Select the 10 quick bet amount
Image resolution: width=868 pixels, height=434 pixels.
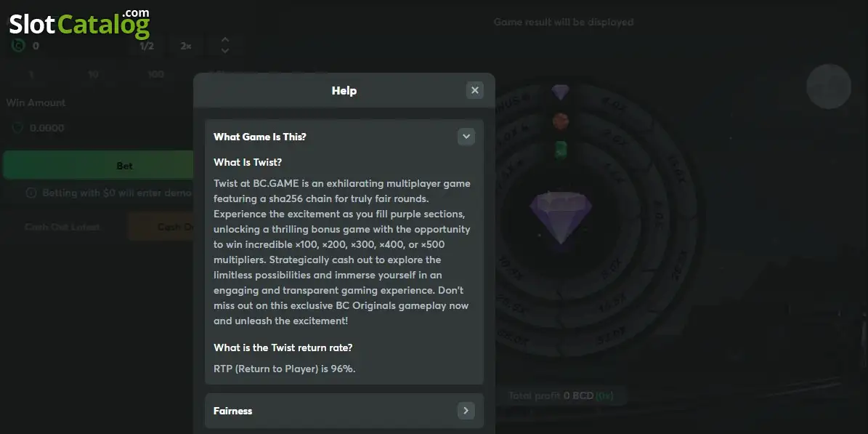pos(93,74)
